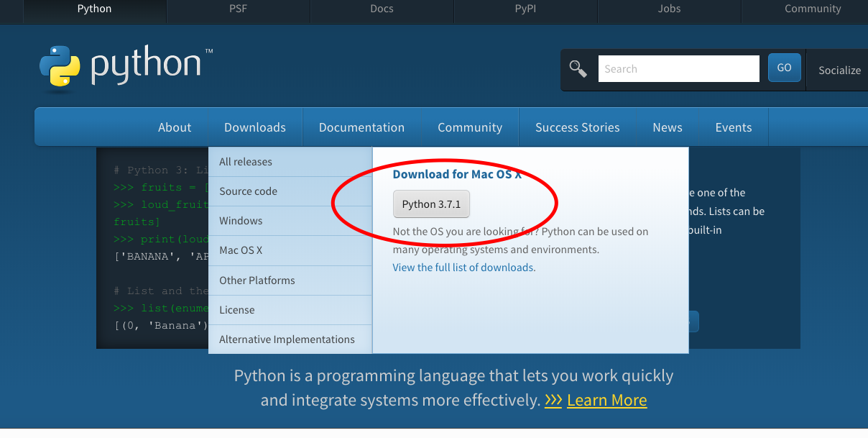Select Other Platforms in Downloads submenu

[x=290, y=280]
